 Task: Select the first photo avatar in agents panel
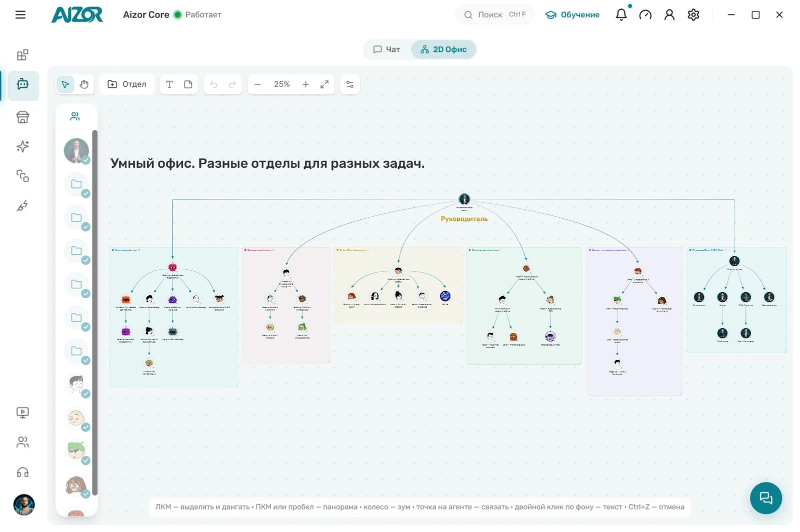point(76,151)
